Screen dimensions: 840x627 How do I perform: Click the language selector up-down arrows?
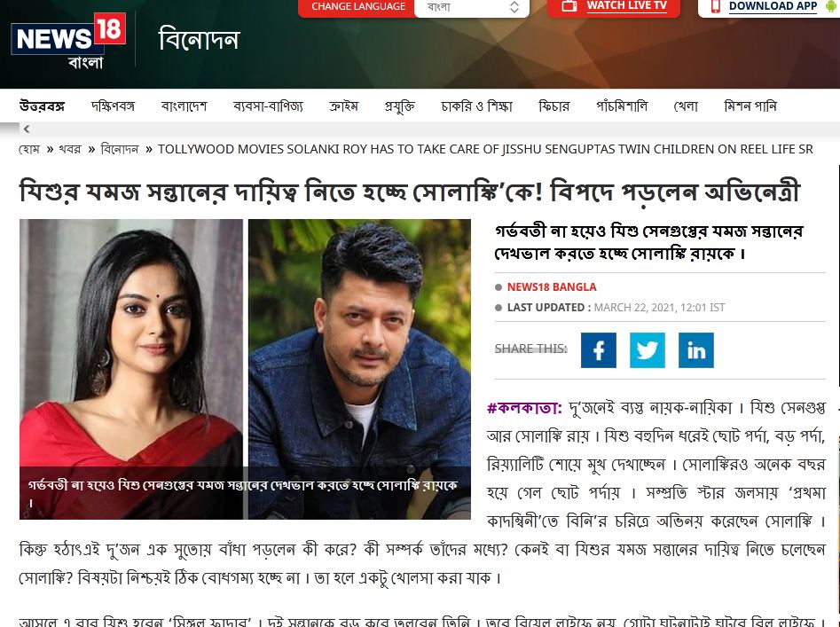click(514, 7)
